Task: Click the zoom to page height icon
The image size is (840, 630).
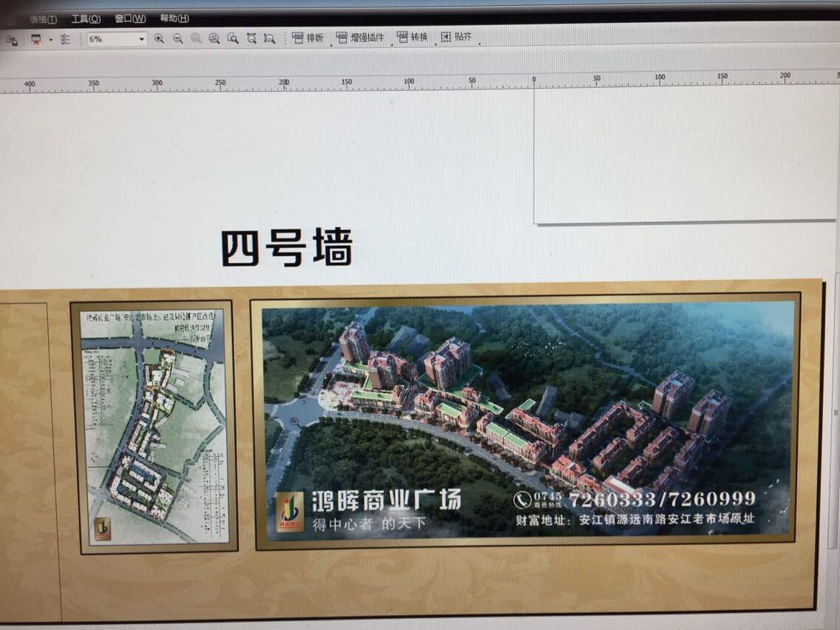Action: point(269,38)
